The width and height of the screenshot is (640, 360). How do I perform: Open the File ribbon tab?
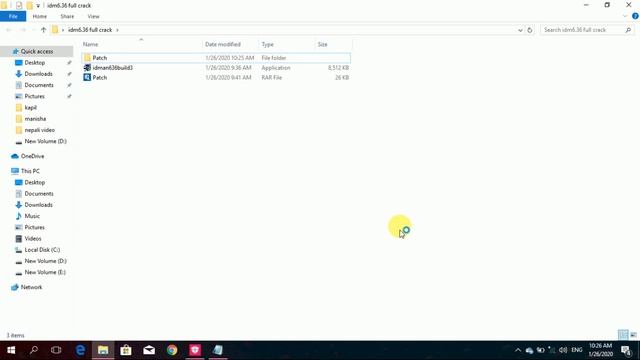pos(13,16)
